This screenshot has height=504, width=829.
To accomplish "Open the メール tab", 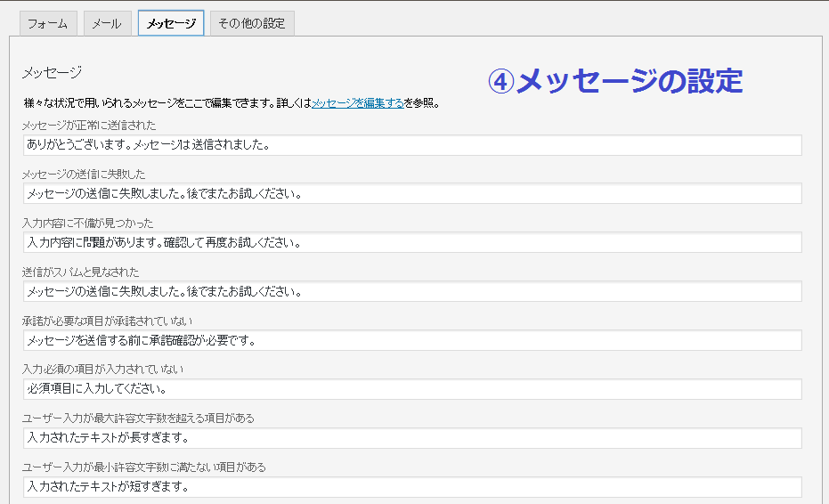I will coord(108,24).
